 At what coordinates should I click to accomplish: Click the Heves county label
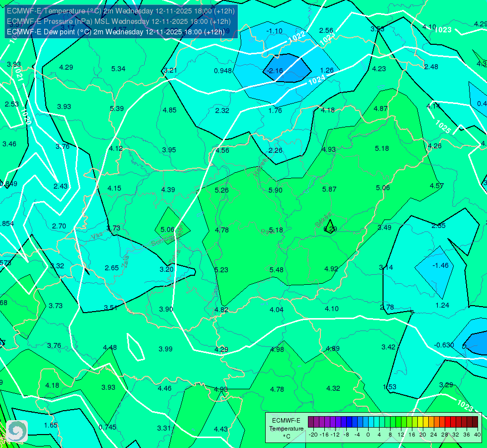coord(260,167)
